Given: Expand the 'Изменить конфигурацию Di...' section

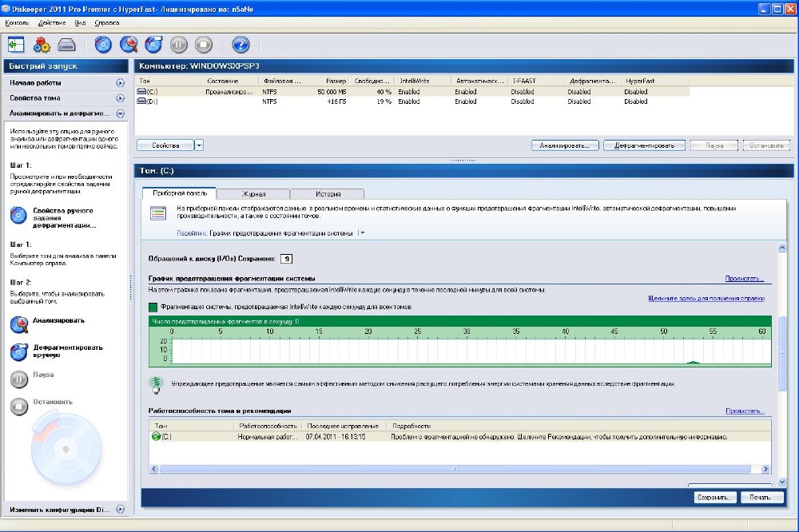Looking at the screenshot, I should [x=121, y=509].
